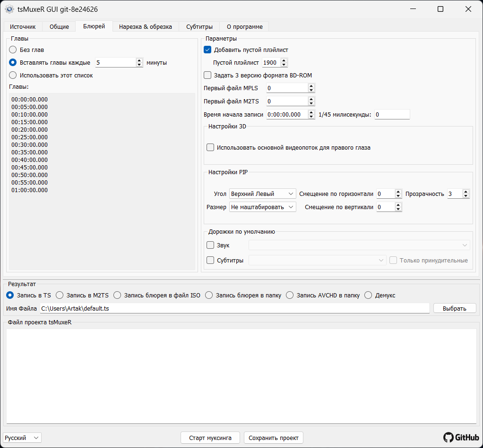Decrease Первый файл M2TS value
The width and height of the screenshot is (483, 448).
tap(311, 103)
